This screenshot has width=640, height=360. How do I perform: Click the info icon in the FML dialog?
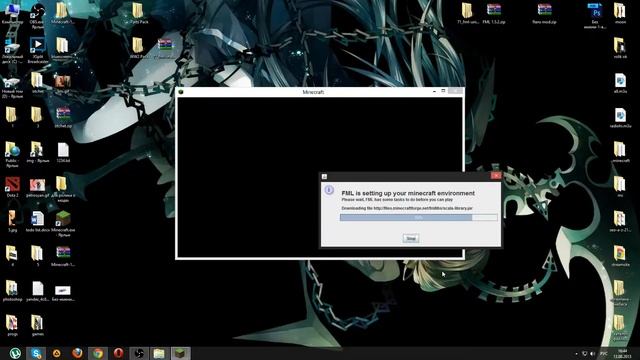[x=329, y=190]
